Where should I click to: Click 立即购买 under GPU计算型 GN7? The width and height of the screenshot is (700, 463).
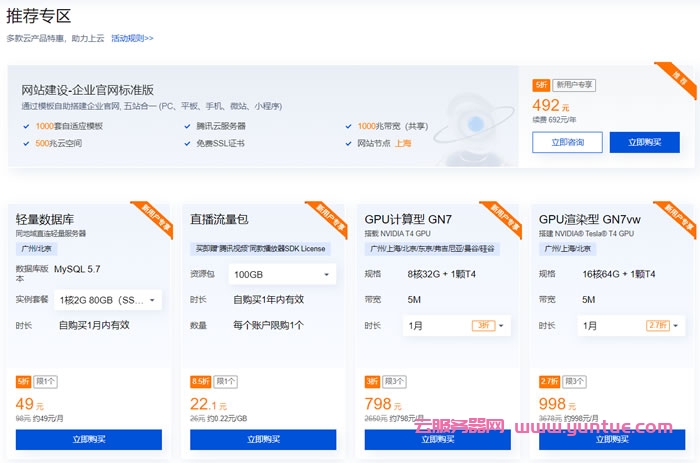pos(437,439)
